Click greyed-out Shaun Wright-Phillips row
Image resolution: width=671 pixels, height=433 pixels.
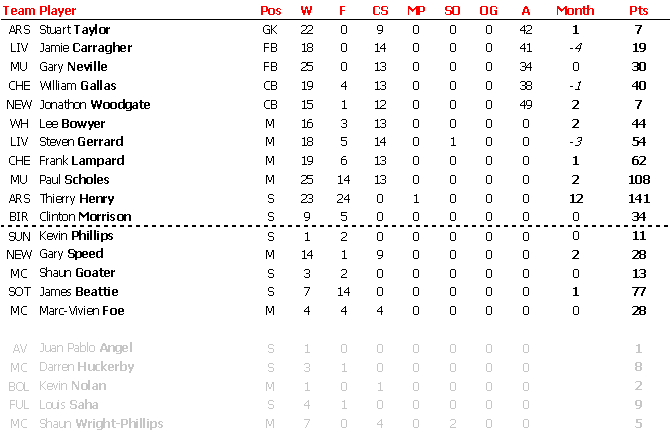(336, 424)
